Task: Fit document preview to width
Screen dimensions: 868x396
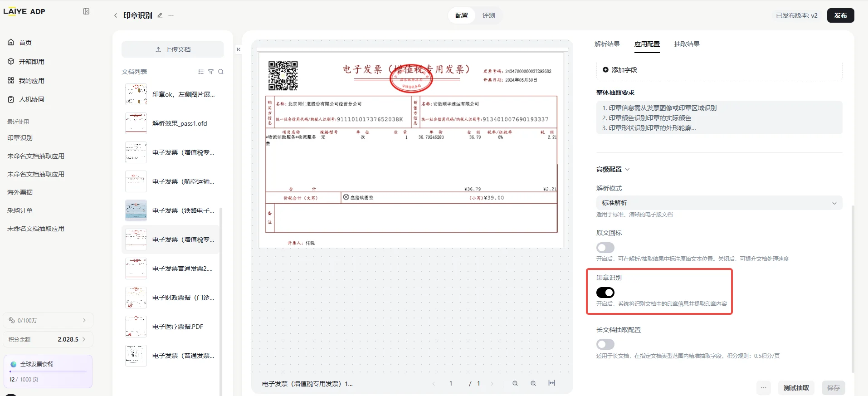Action: click(x=551, y=383)
